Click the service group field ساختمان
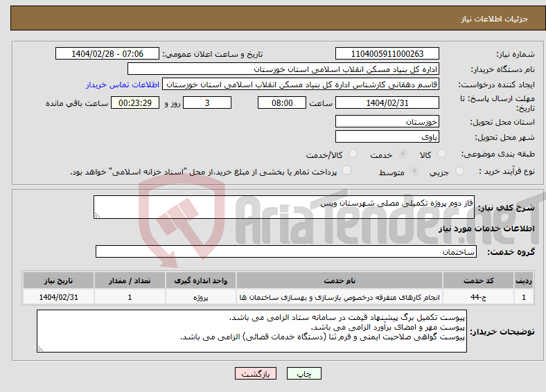This screenshot has height=392, width=546. click(x=286, y=251)
